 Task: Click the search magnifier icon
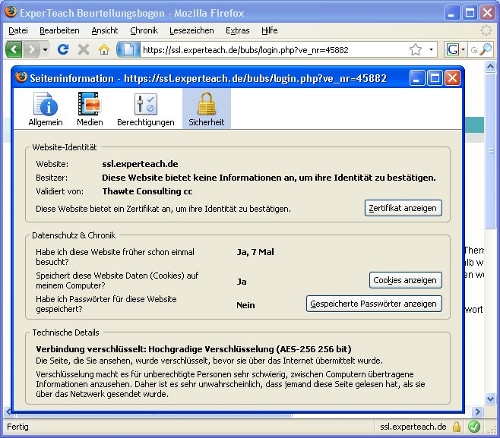(486, 50)
